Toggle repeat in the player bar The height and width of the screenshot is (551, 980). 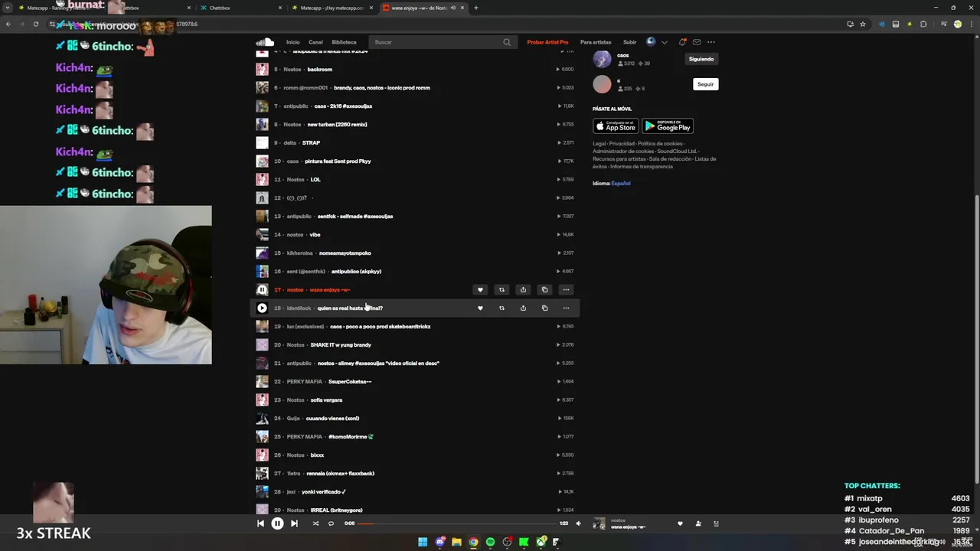[x=331, y=523]
